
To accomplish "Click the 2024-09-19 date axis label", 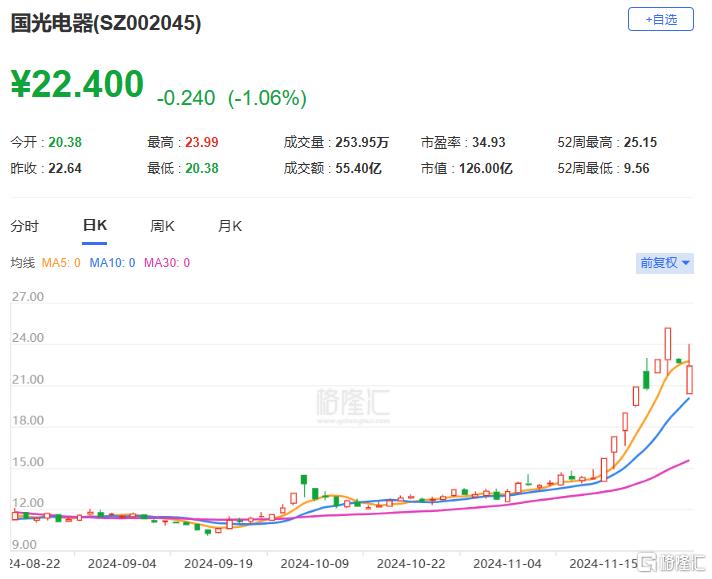I will (218, 564).
